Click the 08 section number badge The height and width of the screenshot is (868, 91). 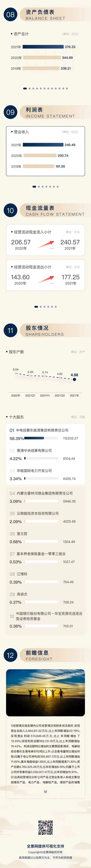(10, 15)
